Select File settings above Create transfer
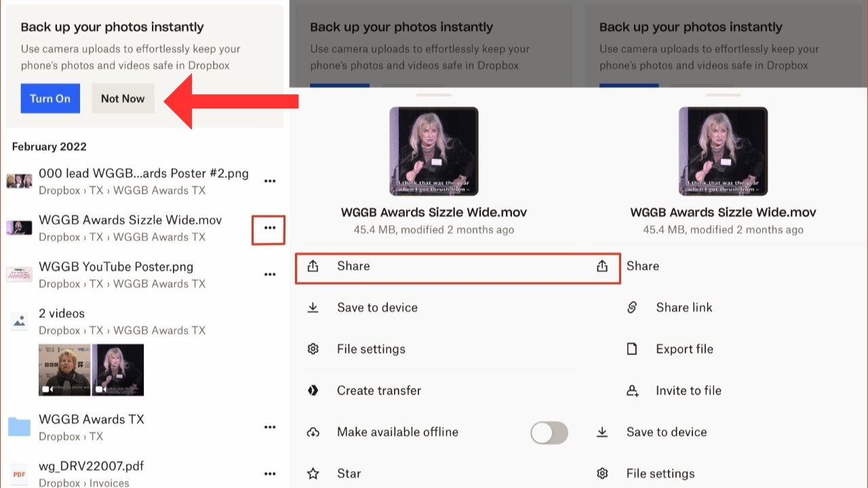The height and width of the screenshot is (488, 868). [x=371, y=349]
